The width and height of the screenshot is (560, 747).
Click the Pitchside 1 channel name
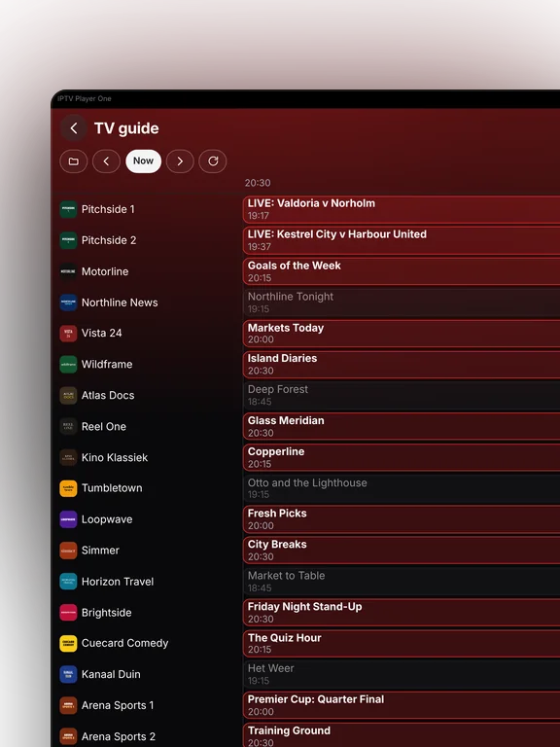[x=108, y=209]
